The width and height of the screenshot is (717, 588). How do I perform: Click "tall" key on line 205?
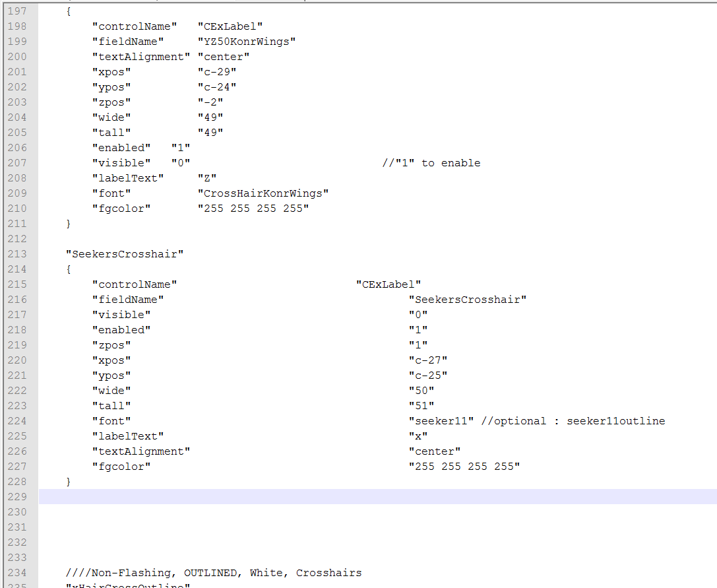(x=111, y=133)
